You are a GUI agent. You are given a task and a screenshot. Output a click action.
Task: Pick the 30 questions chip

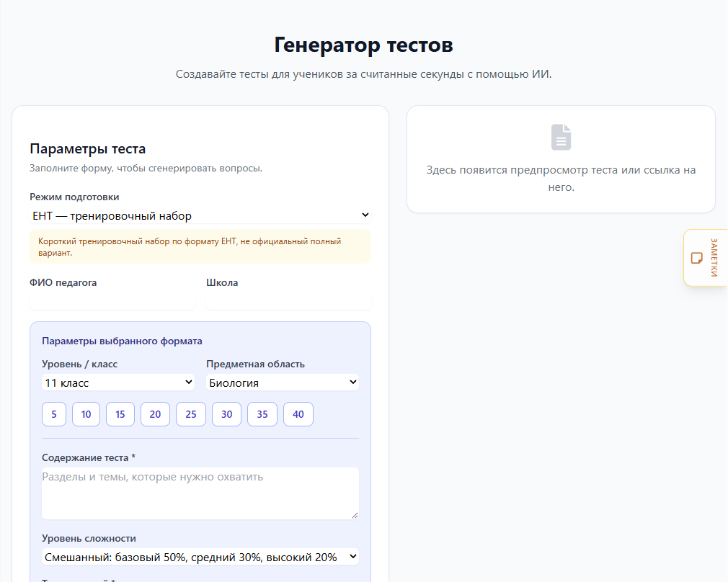click(x=226, y=414)
